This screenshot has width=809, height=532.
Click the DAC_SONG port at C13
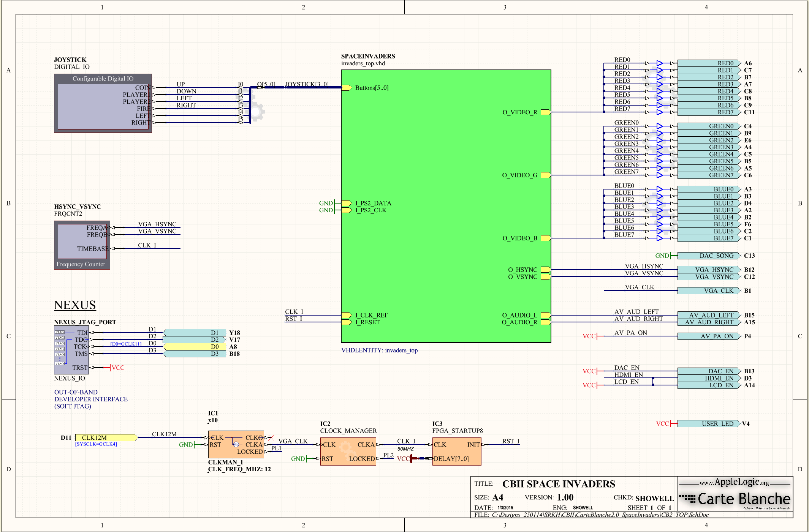[x=709, y=256]
